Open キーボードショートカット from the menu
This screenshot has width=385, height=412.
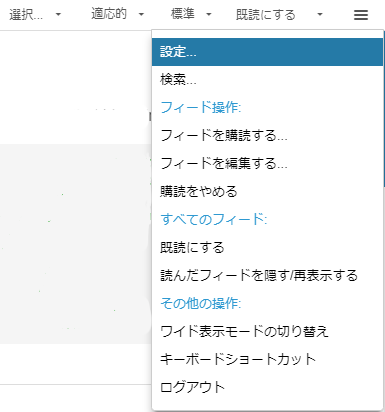pos(267,360)
